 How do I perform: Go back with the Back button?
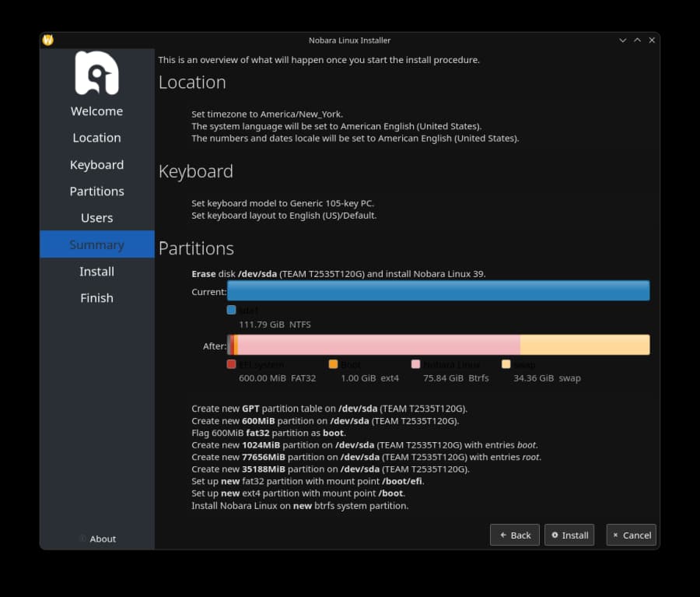point(515,535)
